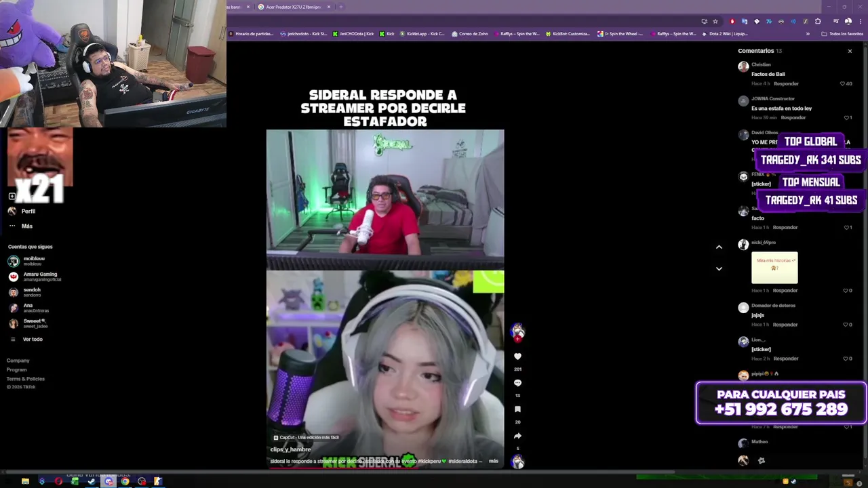Open the Más sidebar item
The width and height of the screenshot is (868, 488).
click(x=20, y=226)
